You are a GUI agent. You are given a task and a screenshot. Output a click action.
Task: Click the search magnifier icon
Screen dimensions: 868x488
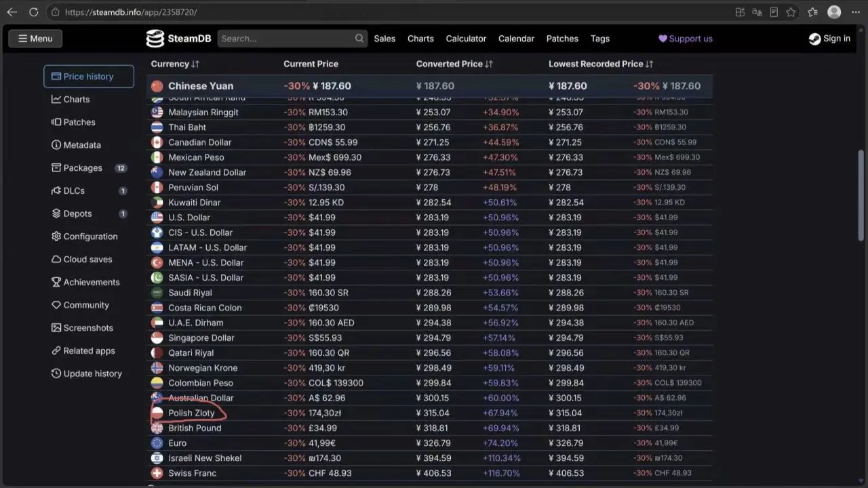(360, 39)
